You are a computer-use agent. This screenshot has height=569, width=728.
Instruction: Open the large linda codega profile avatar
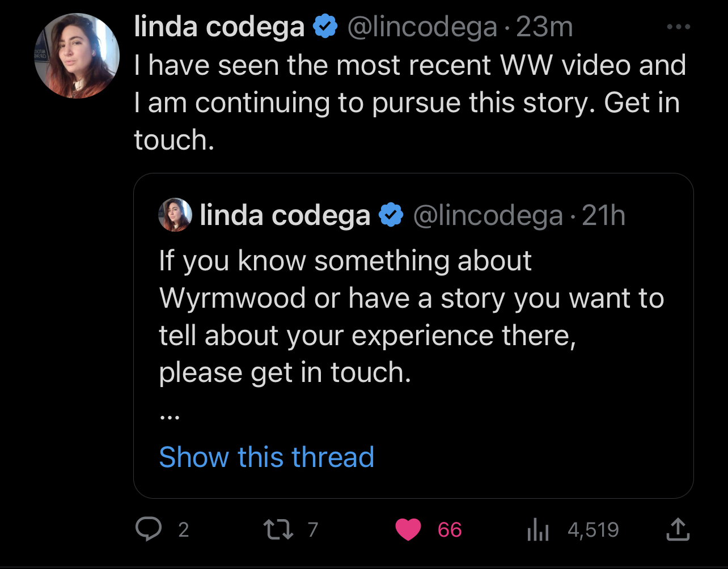pos(77,56)
